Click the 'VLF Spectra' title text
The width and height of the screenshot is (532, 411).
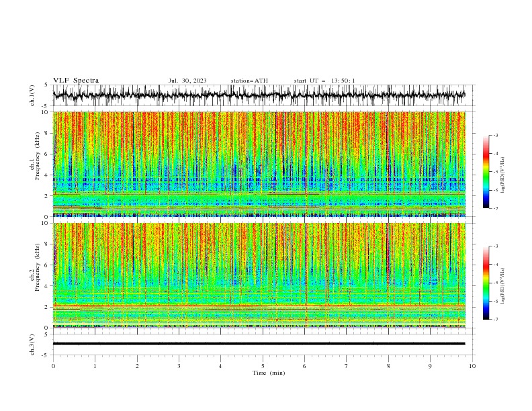(76, 81)
